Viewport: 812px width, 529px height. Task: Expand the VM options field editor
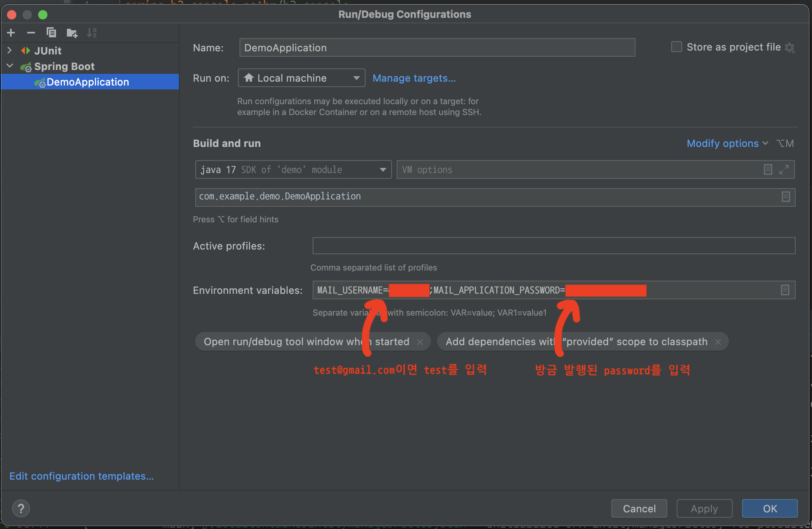pos(784,169)
